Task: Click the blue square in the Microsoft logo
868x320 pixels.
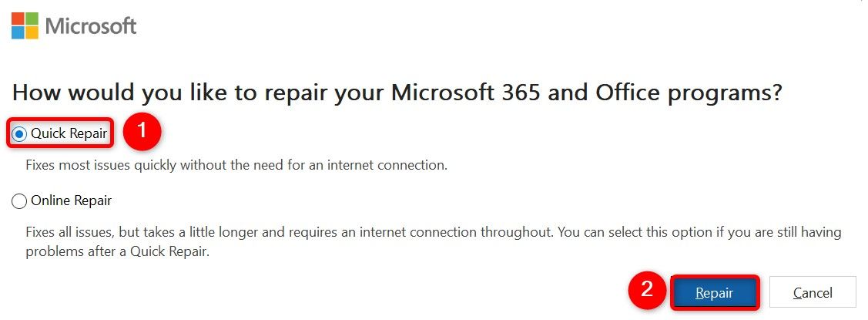Action: 18,32
